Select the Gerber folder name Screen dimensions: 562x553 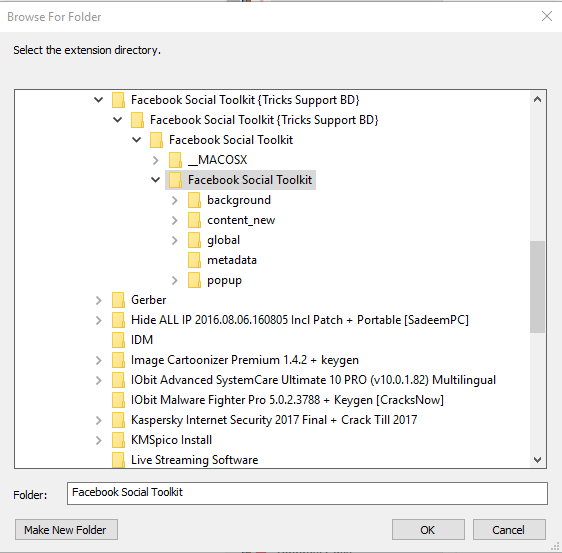148,300
